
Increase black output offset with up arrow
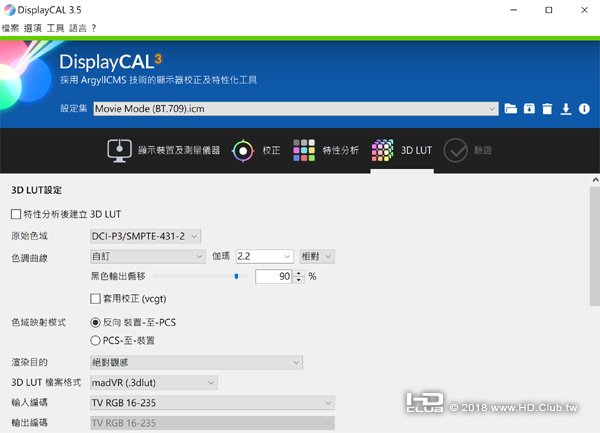(x=298, y=273)
